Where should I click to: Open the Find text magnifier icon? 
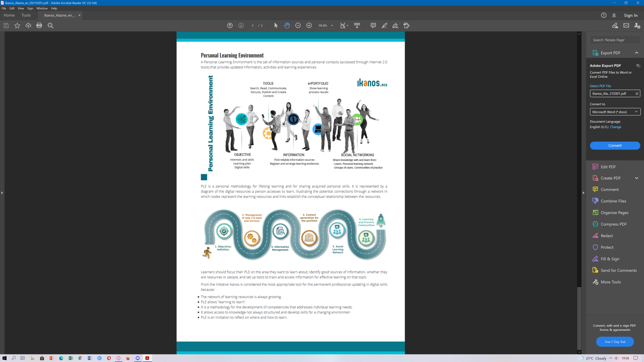[50, 25]
